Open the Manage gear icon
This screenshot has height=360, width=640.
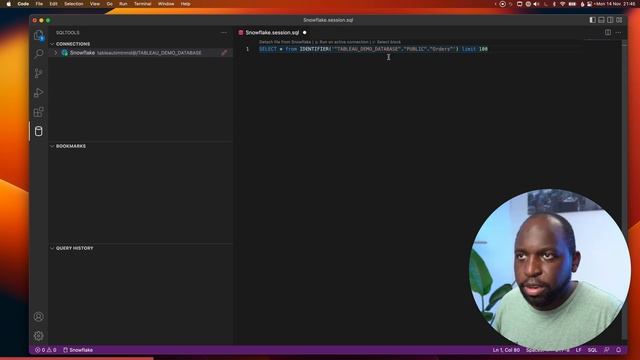coord(39,336)
